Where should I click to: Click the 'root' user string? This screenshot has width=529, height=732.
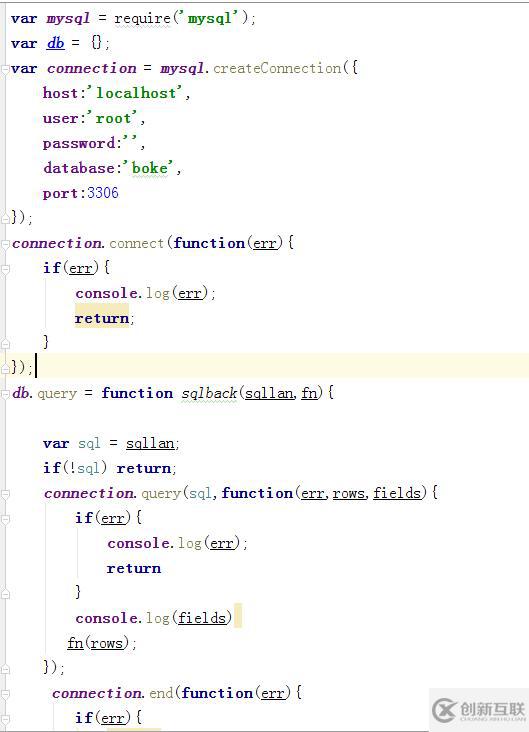[113, 118]
